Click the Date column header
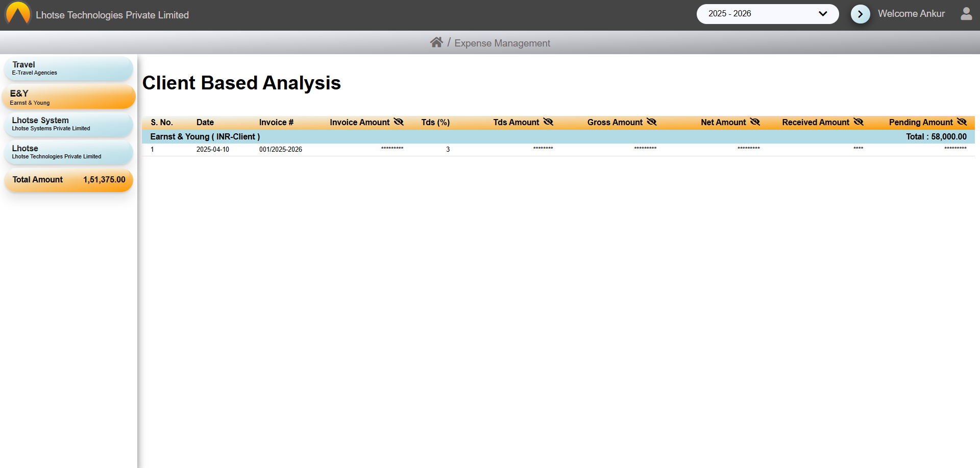980x468 pixels. point(205,123)
